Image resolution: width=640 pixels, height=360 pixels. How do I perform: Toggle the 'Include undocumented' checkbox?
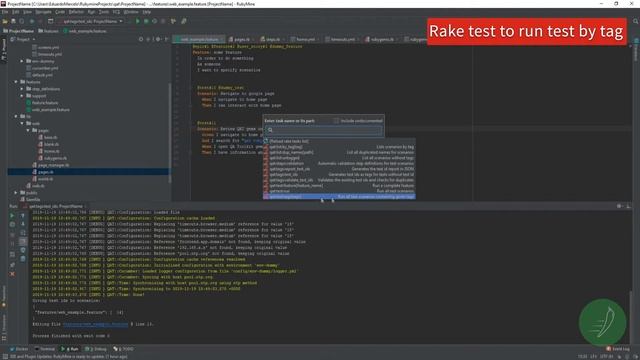336,121
